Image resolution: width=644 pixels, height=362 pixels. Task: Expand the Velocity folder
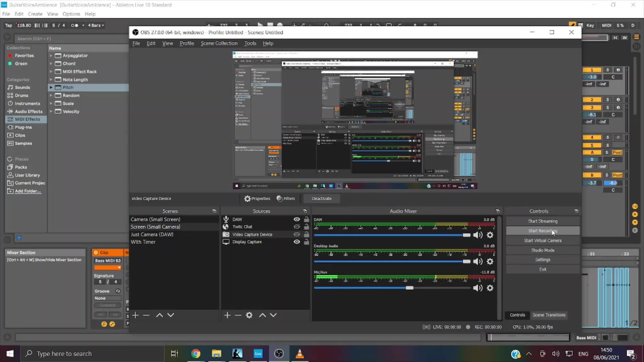(51, 111)
